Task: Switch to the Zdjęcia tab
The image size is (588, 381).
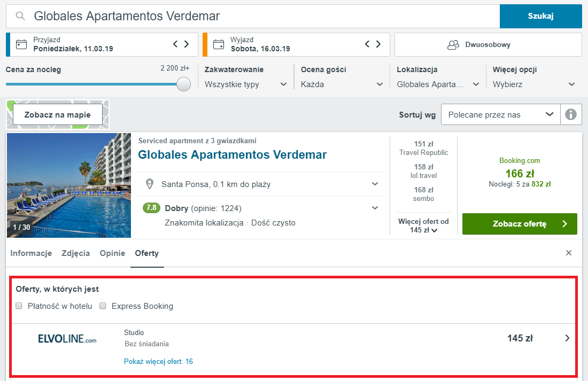Action: (x=76, y=253)
